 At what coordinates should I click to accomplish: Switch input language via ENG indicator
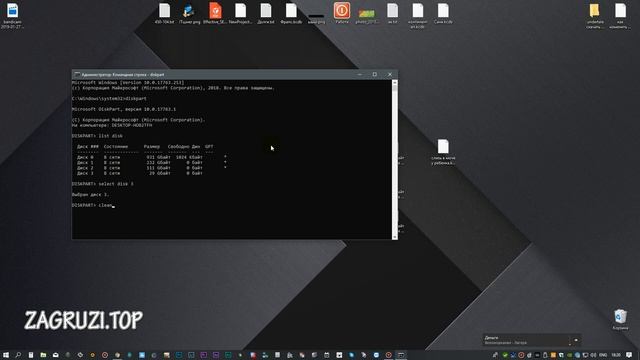[603, 355]
